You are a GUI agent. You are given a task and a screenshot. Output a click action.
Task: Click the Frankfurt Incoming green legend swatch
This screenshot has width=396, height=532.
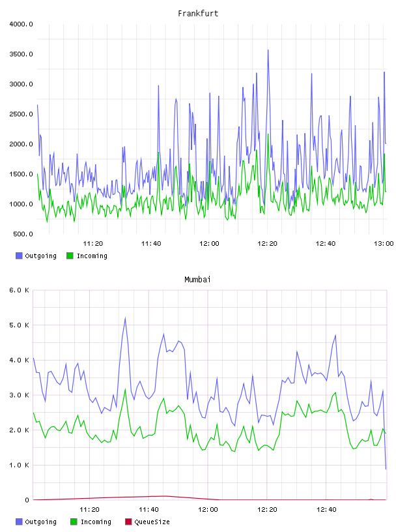70,256
